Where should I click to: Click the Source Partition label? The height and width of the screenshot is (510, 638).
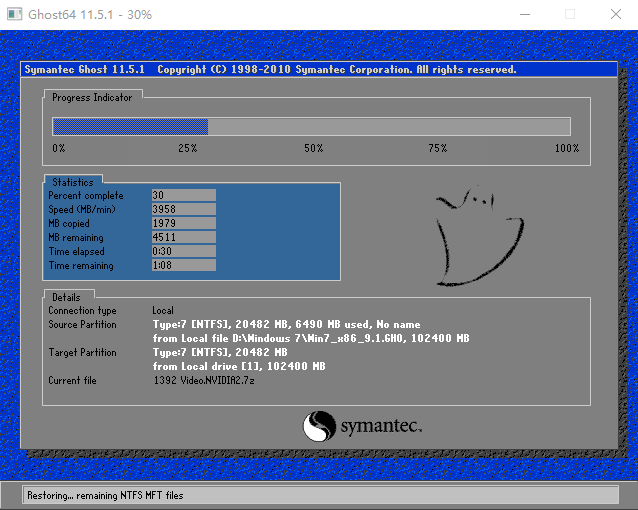click(x=82, y=324)
